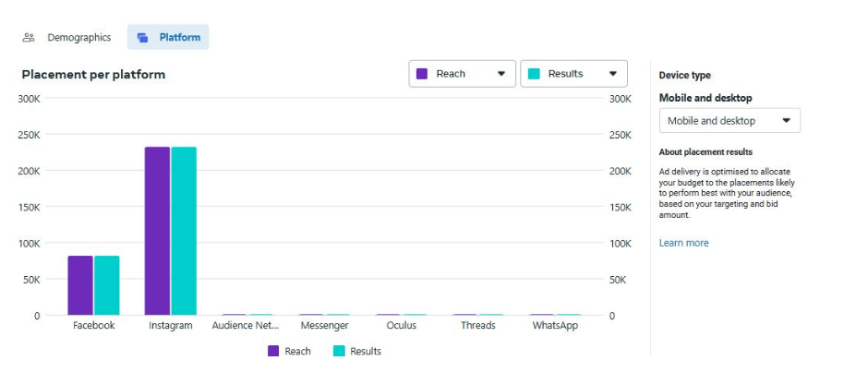Open the Results metric dropdown
Viewport: 868px width, 385px height.
tap(573, 74)
